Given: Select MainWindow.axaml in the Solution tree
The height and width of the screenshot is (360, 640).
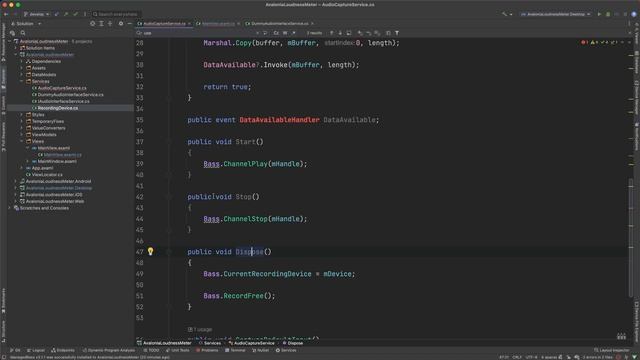Looking at the screenshot, I should 57,161.
